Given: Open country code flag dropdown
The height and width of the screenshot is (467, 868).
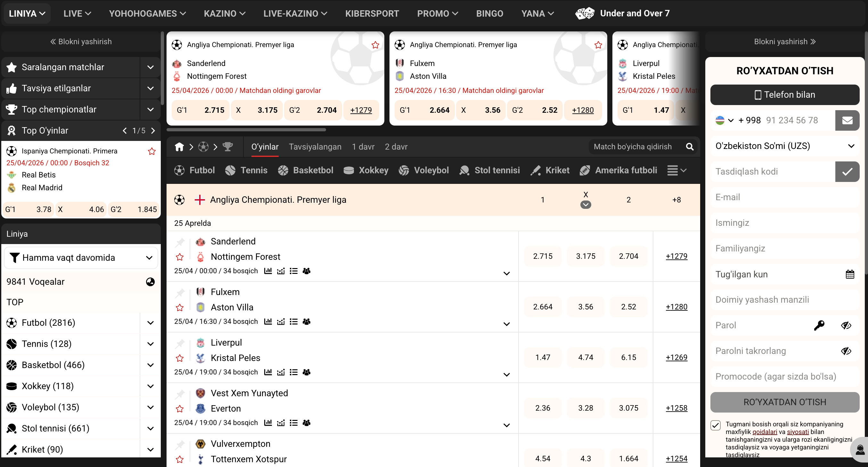Looking at the screenshot, I should [x=725, y=120].
